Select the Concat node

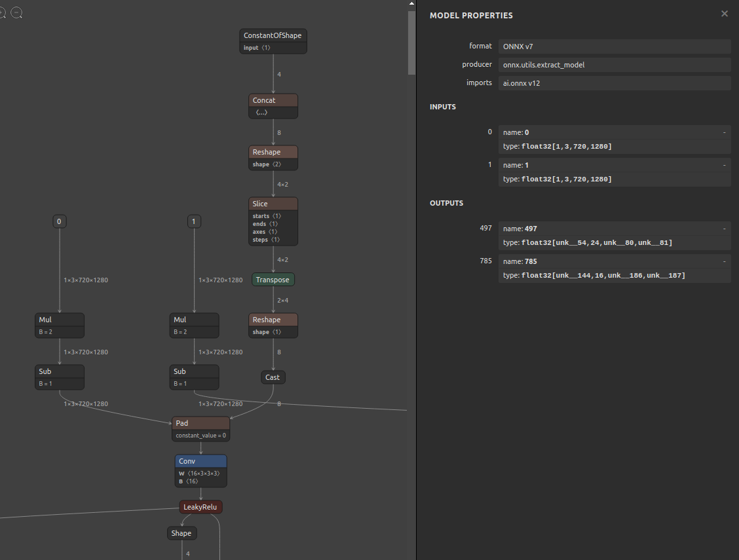click(273, 106)
